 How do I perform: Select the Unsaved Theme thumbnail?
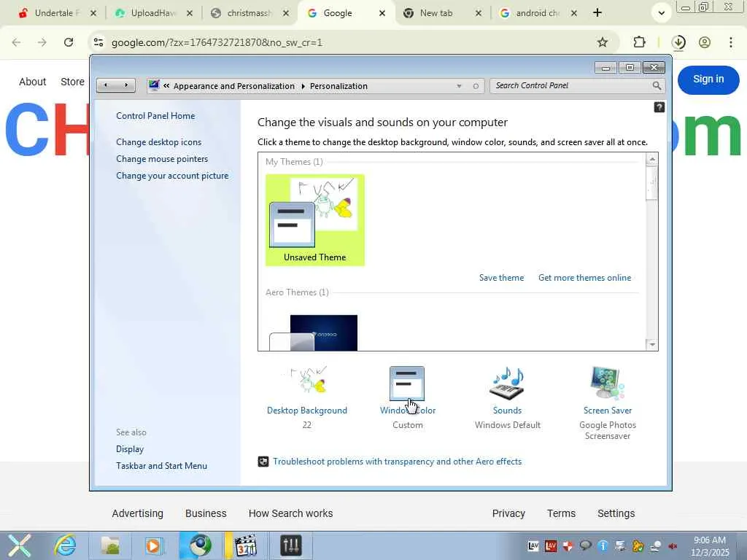[x=315, y=220]
